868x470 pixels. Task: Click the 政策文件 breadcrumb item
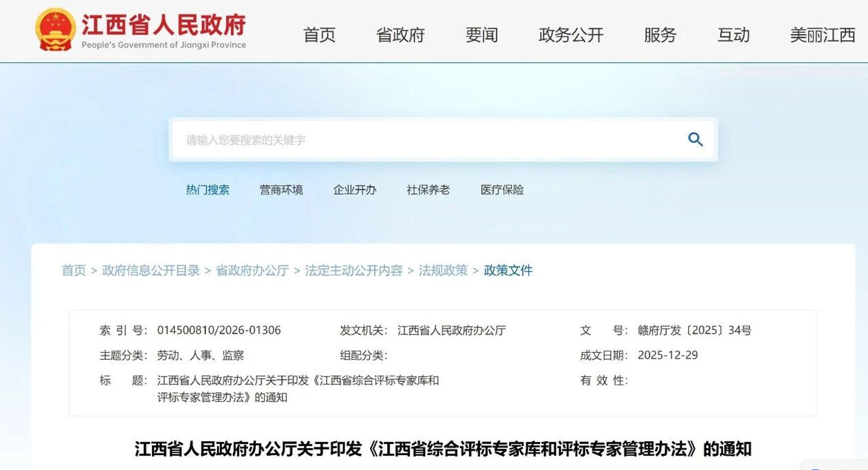click(x=508, y=270)
